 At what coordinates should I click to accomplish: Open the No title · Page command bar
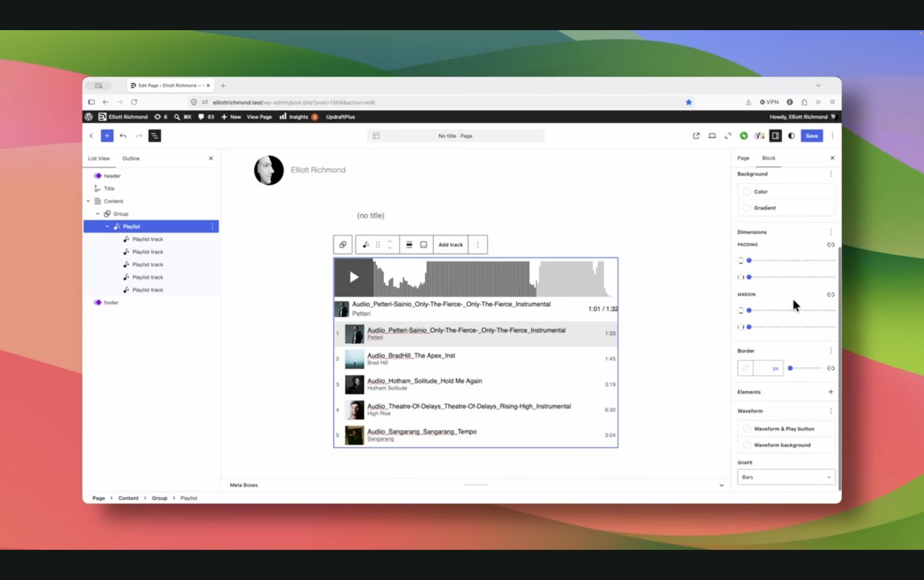456,136
